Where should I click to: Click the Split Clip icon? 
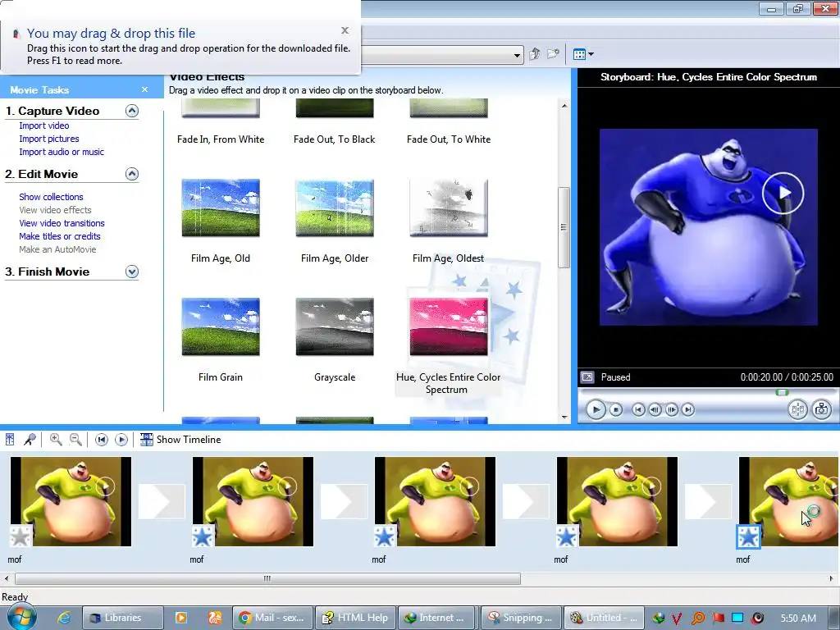point(797,410)
